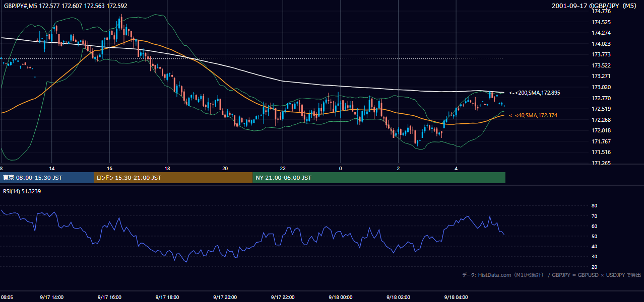Select the NY 21:00-06:00 JST session bar
Image resolution: width=644 pixels, height=302 pixels.
(x=379, y=178)
